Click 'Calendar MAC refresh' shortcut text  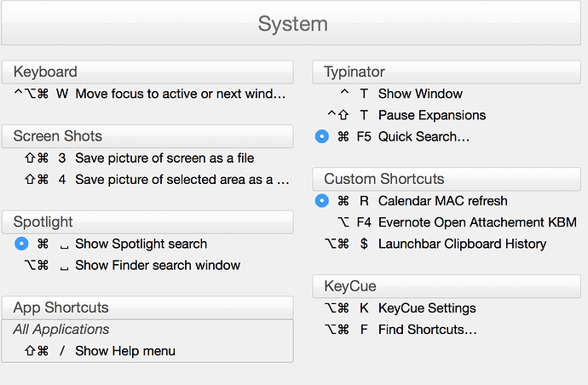443,201
